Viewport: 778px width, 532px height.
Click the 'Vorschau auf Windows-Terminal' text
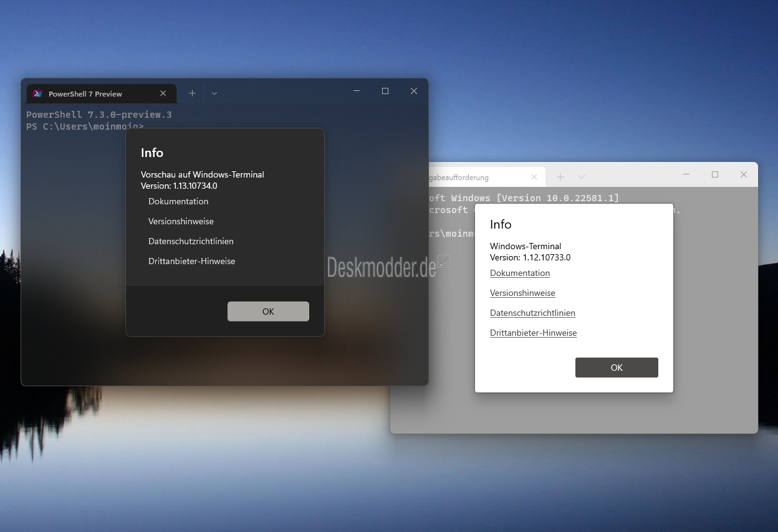coord(203,174)
